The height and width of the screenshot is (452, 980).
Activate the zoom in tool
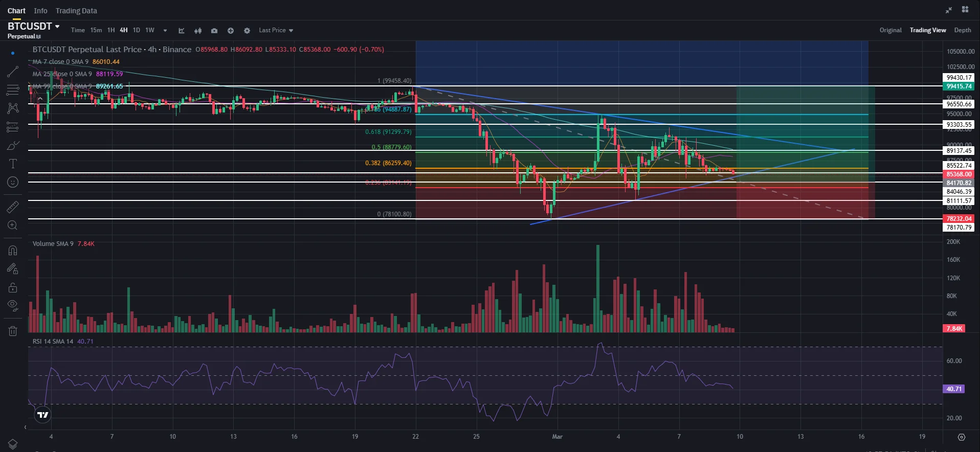[13, 225]
